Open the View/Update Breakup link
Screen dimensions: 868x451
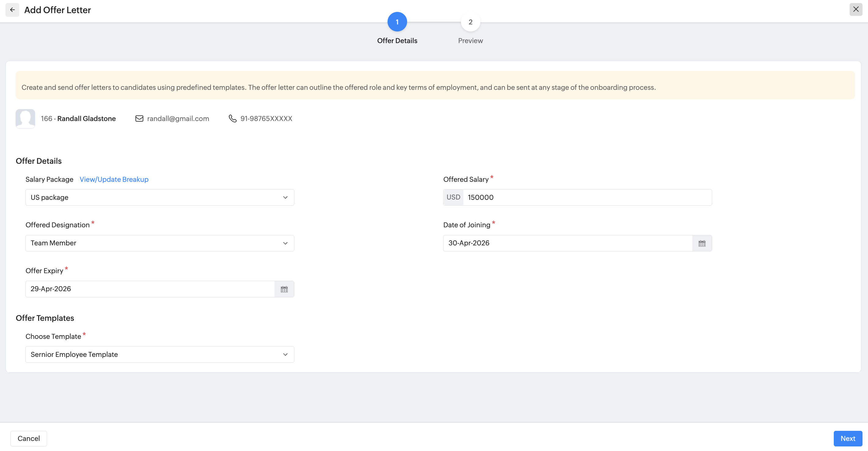[x=114, y=179]
